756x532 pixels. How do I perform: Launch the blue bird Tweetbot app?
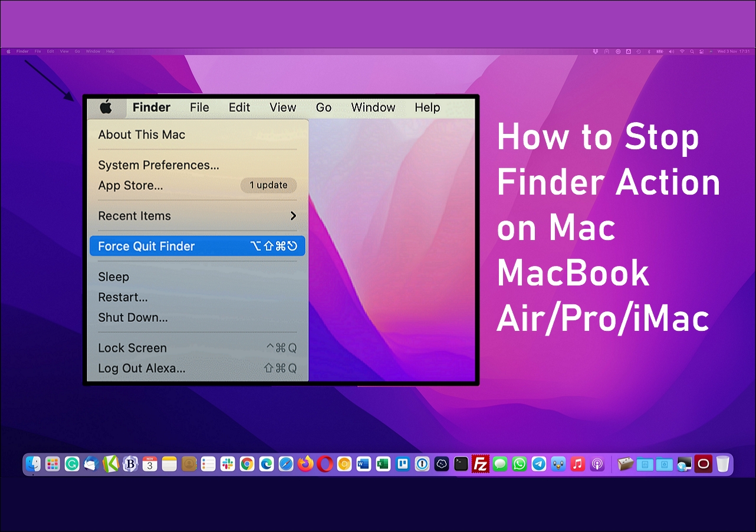[558, 464]
